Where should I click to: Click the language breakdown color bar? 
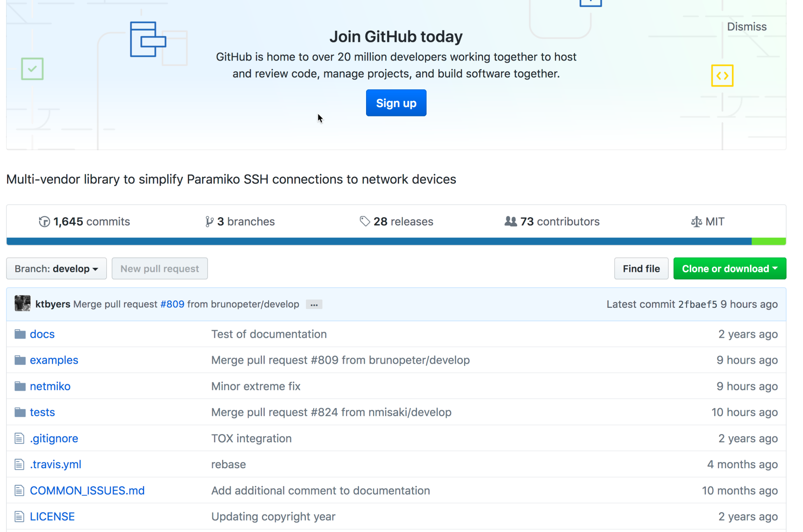396,242
